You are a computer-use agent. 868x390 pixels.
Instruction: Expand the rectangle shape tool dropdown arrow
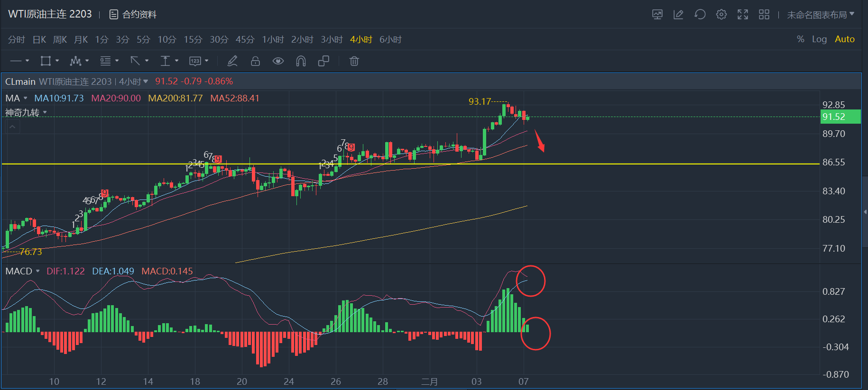57,61
